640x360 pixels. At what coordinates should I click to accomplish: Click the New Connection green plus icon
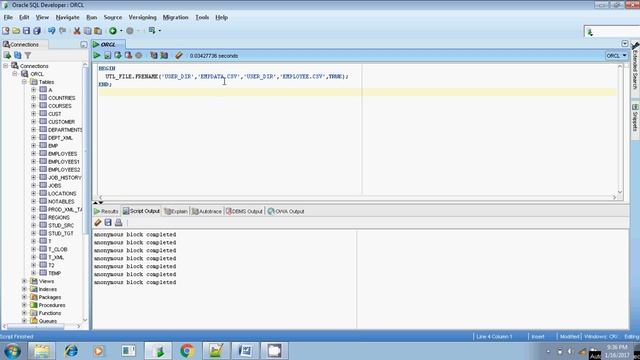coord(7,55)
